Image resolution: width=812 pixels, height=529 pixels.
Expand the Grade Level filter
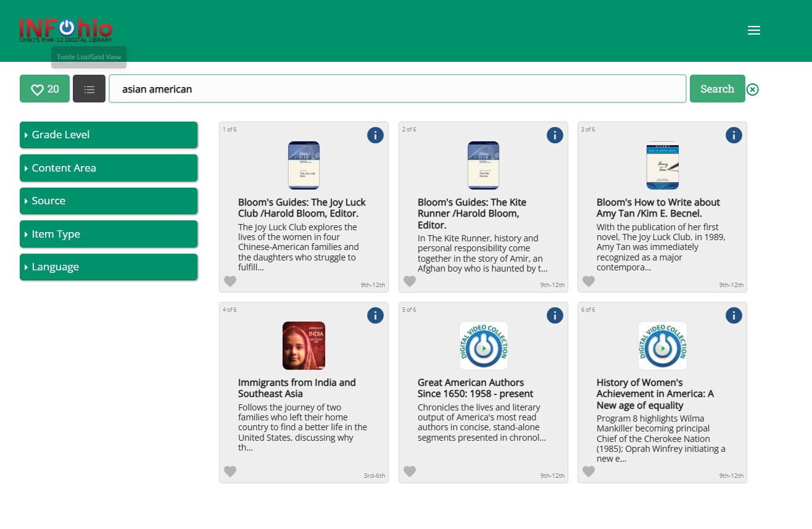[x=109, y=135]
